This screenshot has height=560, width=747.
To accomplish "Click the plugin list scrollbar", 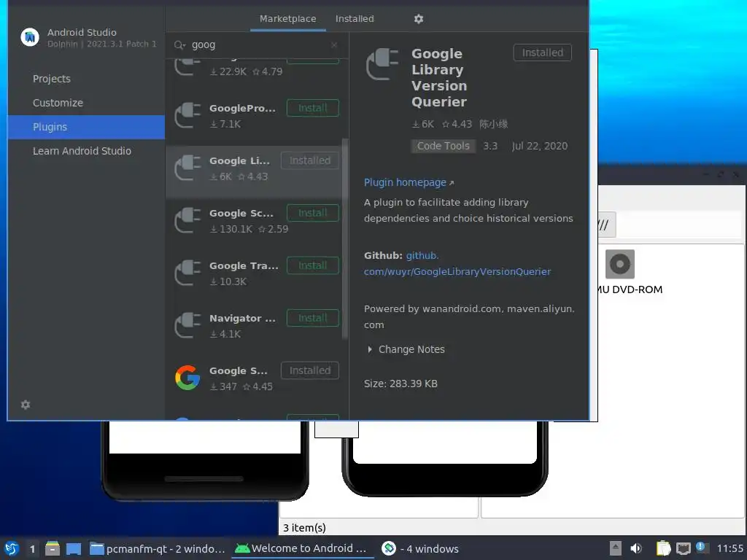I will point(345,238).
